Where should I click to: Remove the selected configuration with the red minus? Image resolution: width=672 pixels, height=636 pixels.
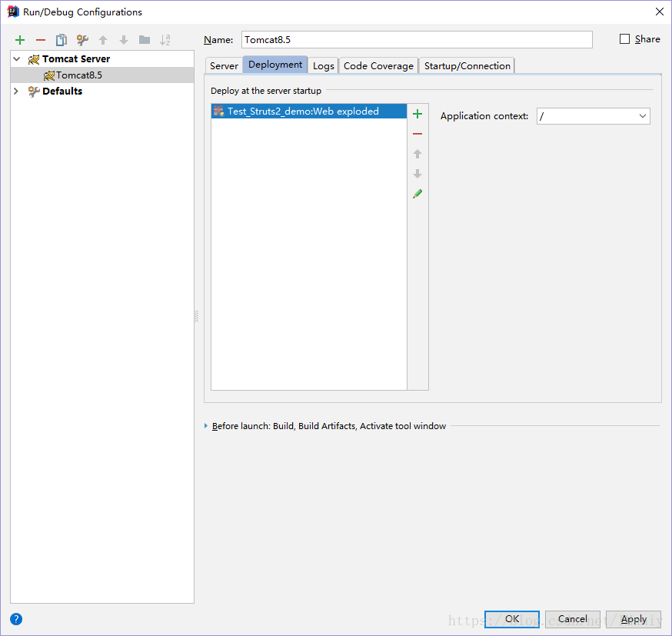[x=41, y=40]
